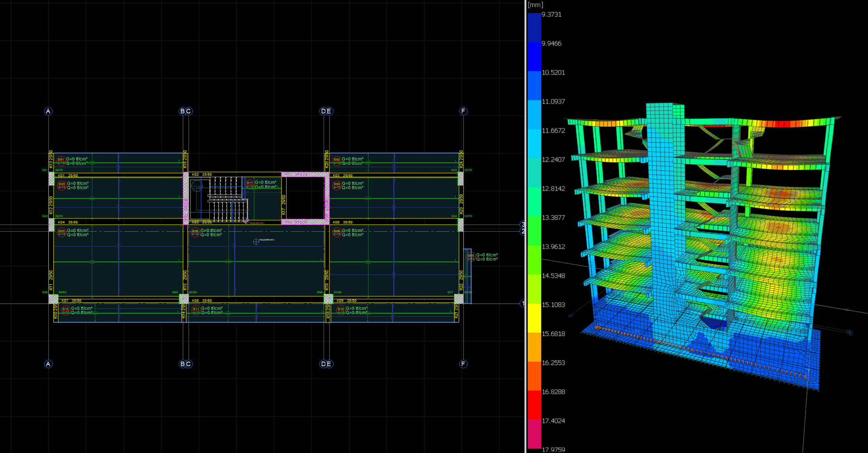
Task: Select the upper grid axis bubble B
Action: click(x=183, y=111)
